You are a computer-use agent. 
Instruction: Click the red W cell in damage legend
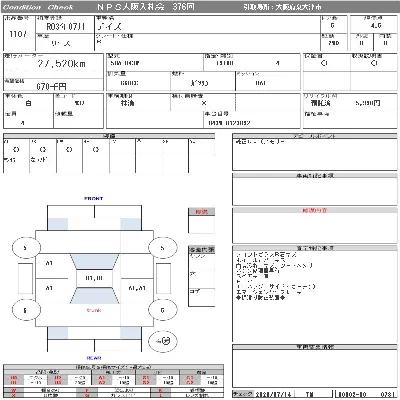13,390
